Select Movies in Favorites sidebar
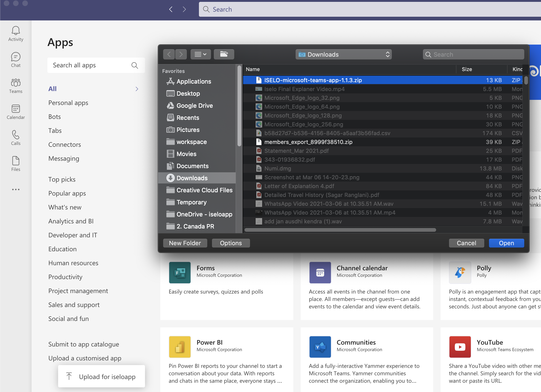Screen dimensions: 541x392 197,154
